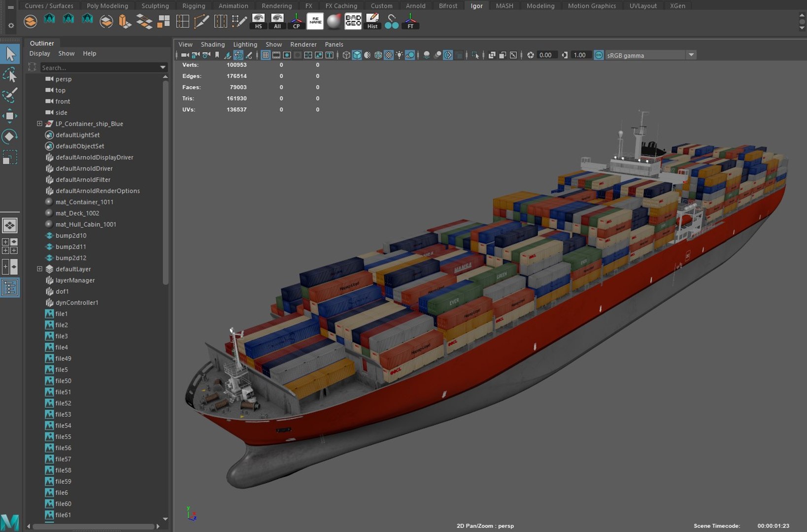807x532 pixels.
Task: Toggle use all lights in viewport
Action: (x=399, y=55)
